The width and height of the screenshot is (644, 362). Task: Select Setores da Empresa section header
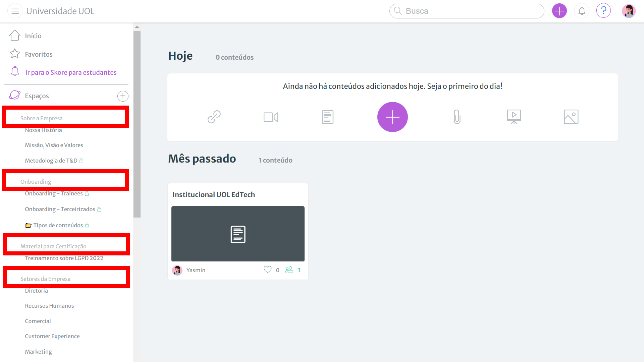pos(45,279)
